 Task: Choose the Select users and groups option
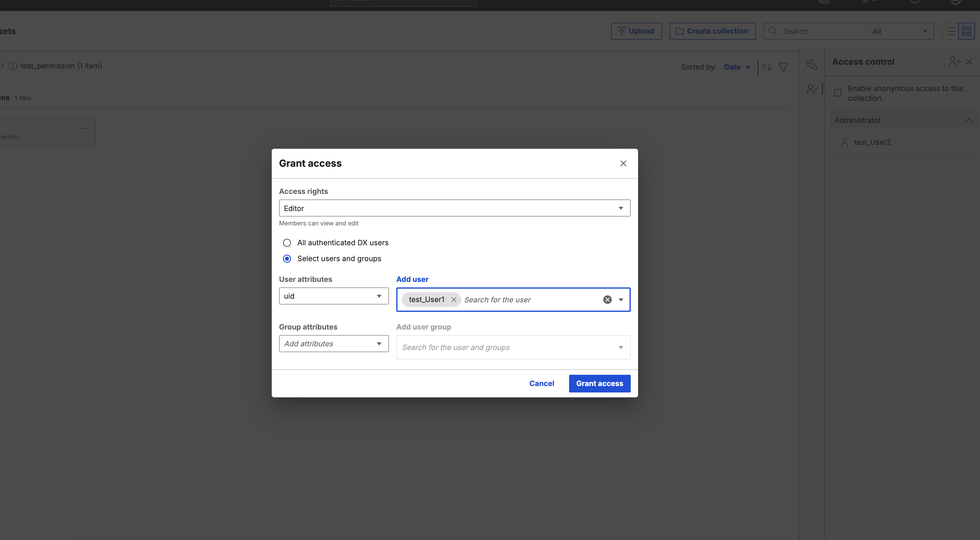point(287,258)
